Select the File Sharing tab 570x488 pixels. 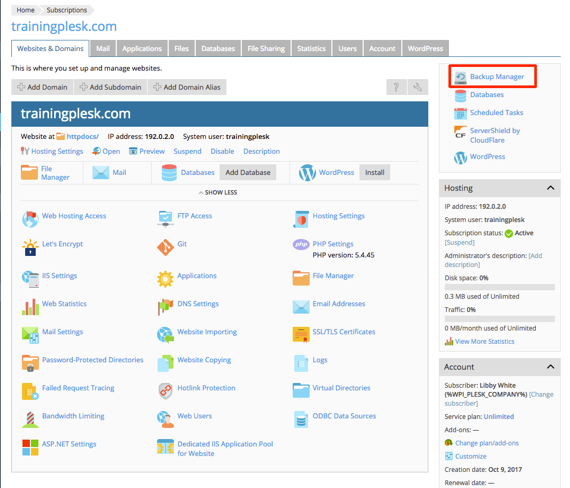click(266, 48)
